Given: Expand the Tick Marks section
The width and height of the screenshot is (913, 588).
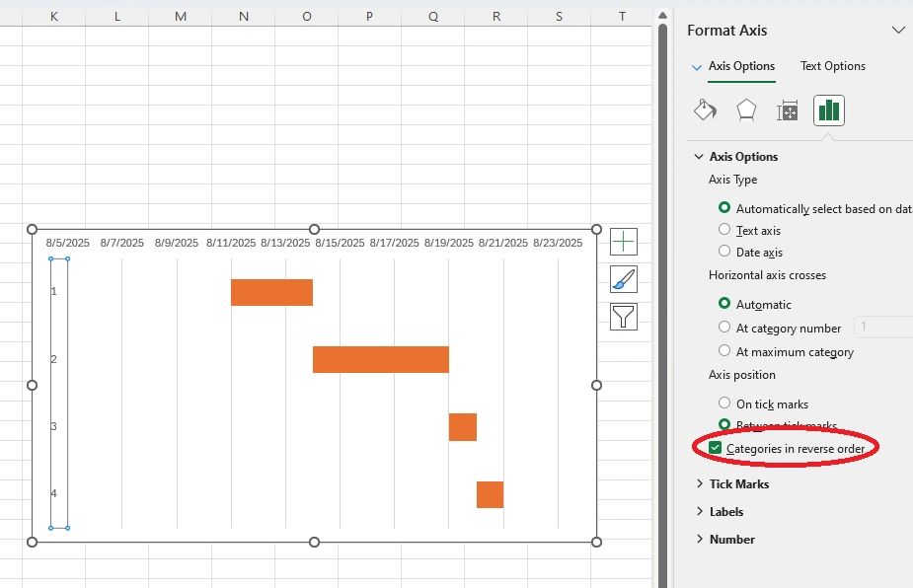Looking at the screenshot, I should (738, 484).
